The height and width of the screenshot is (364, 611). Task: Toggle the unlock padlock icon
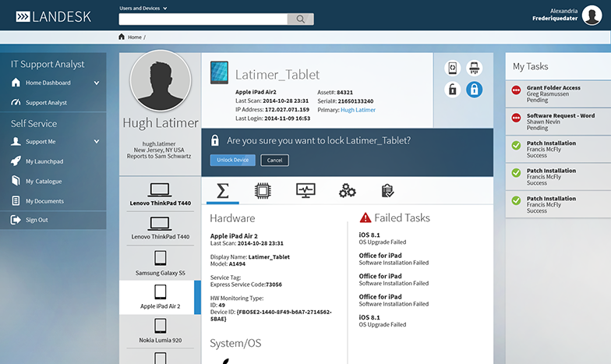453,90
